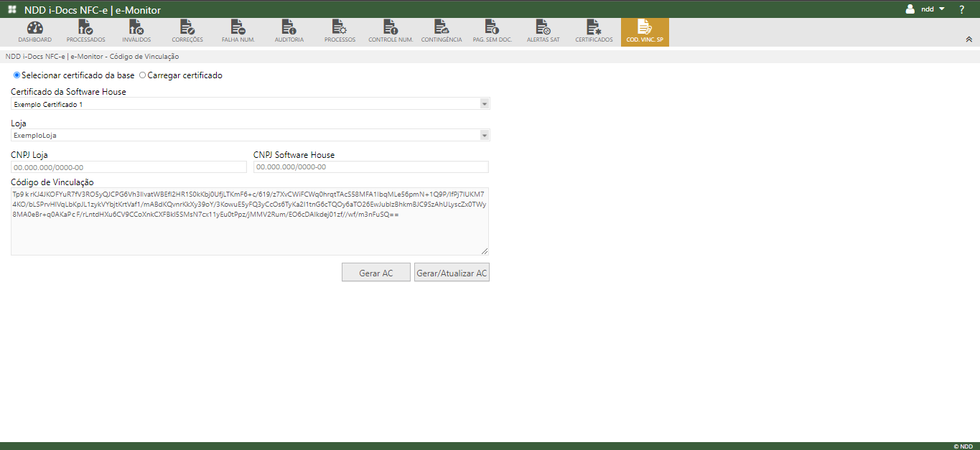Screen dimensions: 980x450
Task: Select 'Selecionar certificado da base' radio button
Action: [17, 75]
